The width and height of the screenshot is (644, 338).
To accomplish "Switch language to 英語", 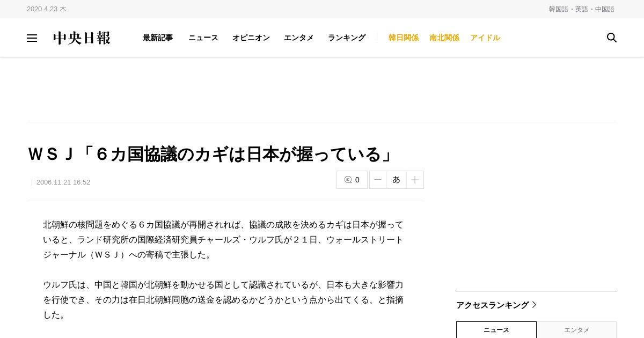I will (582, 9).
